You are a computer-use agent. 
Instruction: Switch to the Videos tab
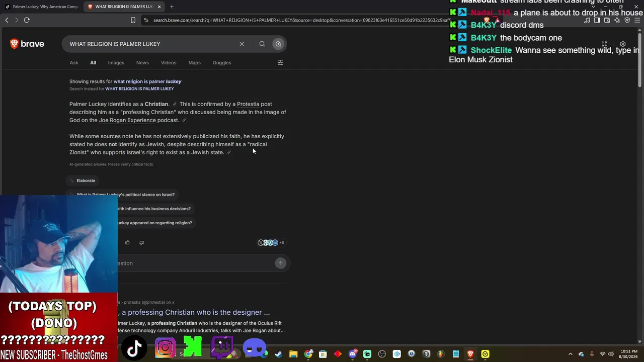[169, 63]
